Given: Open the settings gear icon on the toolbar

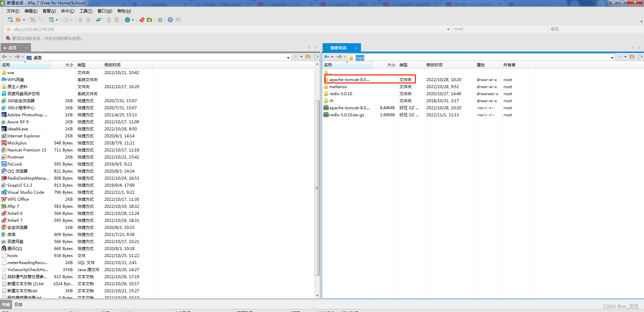Looking at the screenshot, I should pyautogui.click(x=160, y=20).
